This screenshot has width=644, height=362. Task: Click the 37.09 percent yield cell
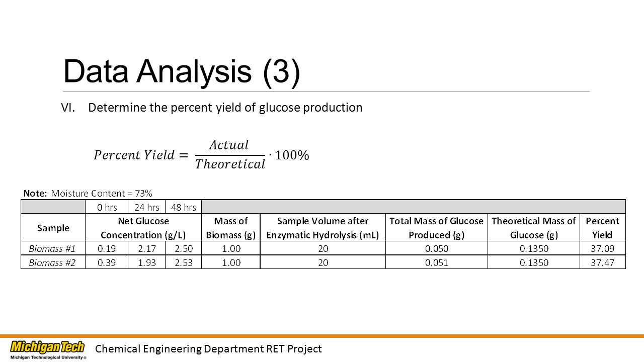tap(602, 248)
